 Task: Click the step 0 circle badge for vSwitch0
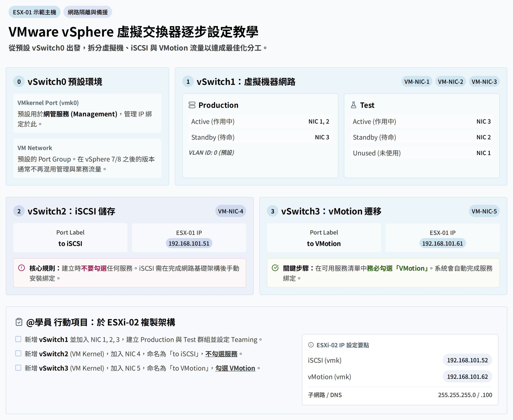point(19,82)
